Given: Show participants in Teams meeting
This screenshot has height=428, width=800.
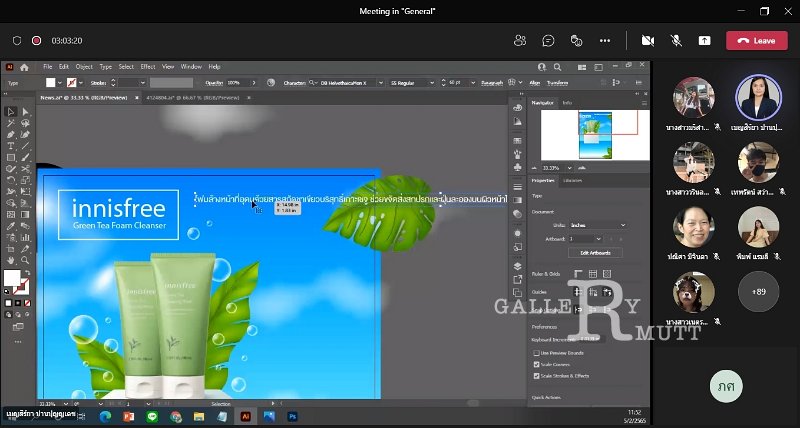Looking at the screenshot, I should (x=520, y=41).
